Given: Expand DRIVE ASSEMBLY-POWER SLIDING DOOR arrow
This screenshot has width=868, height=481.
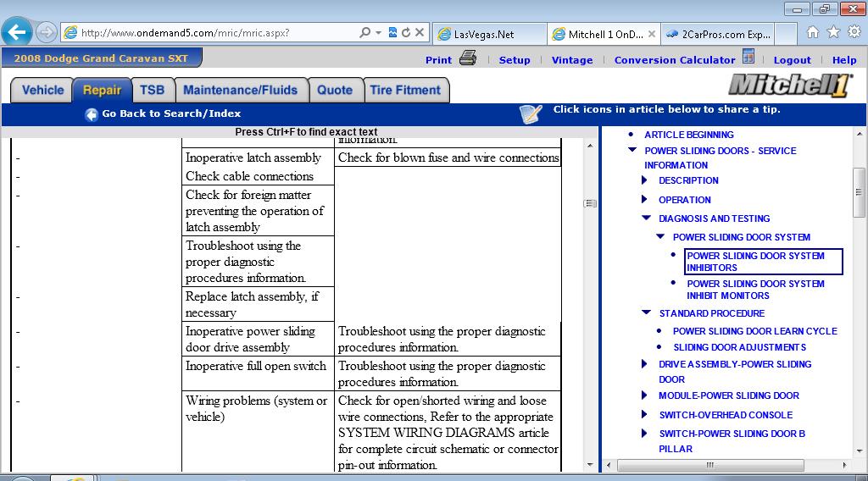Looking at the screenshot, I should [644, 363].
